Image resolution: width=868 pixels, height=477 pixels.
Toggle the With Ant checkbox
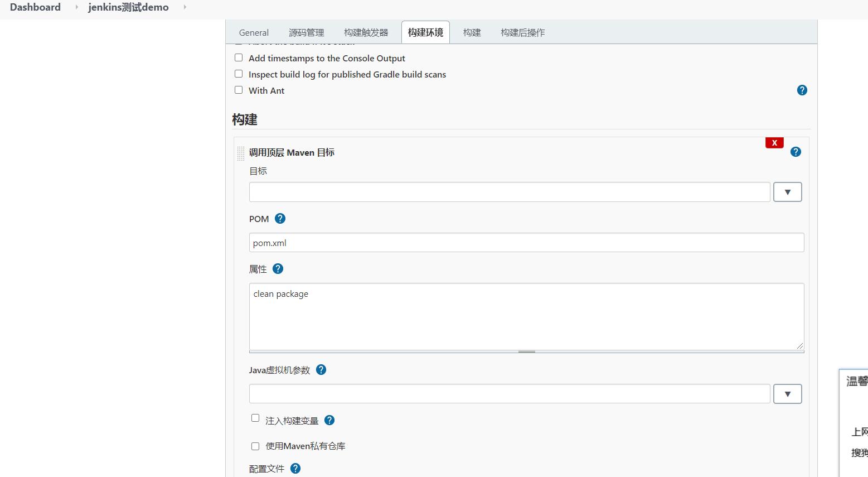[239, 90]
